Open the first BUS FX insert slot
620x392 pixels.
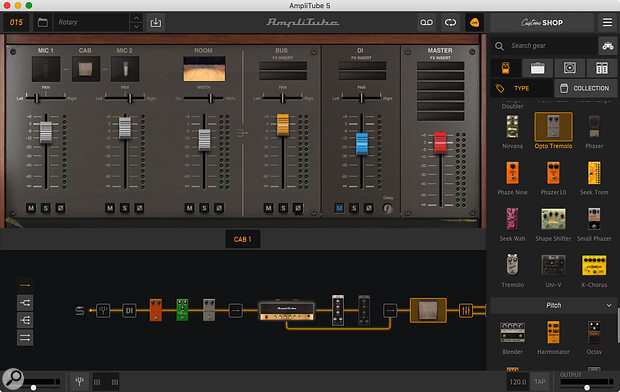[x=283, y=66]
